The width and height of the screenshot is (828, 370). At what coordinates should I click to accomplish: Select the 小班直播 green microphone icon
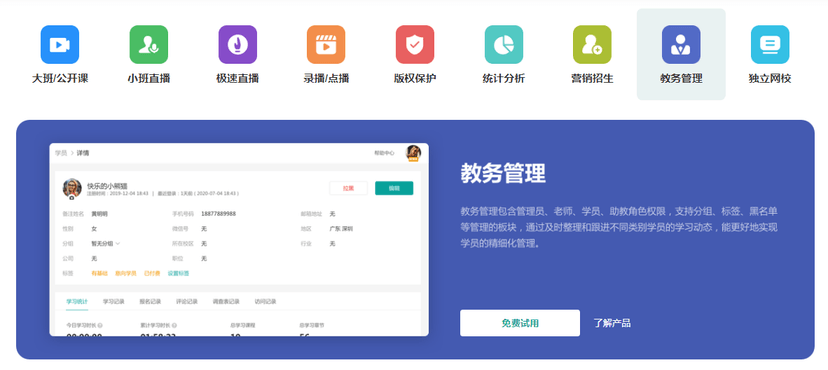(149, 44)
